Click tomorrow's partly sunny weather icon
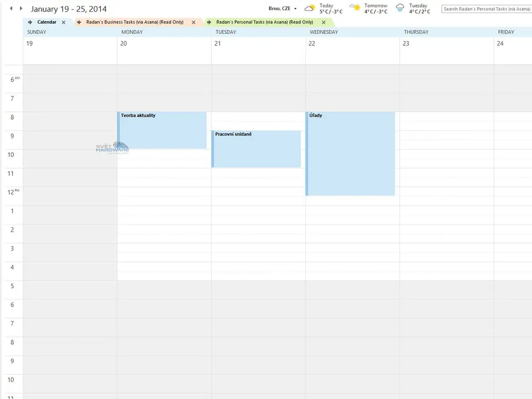Image resolution: width=532 pixels, height=399 pixels. [355, 8]
